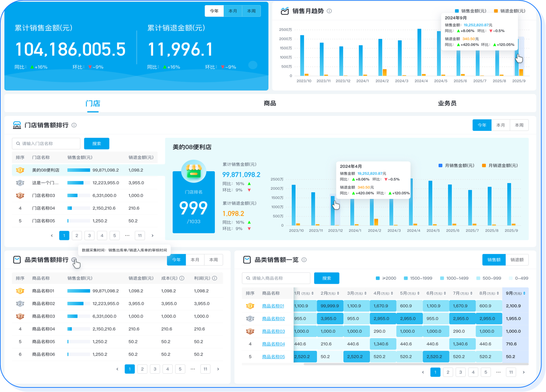Click the shopping bag icon beside 品类销售额排行
Viewport: 546px width, 392px height.
click(17, 260)
